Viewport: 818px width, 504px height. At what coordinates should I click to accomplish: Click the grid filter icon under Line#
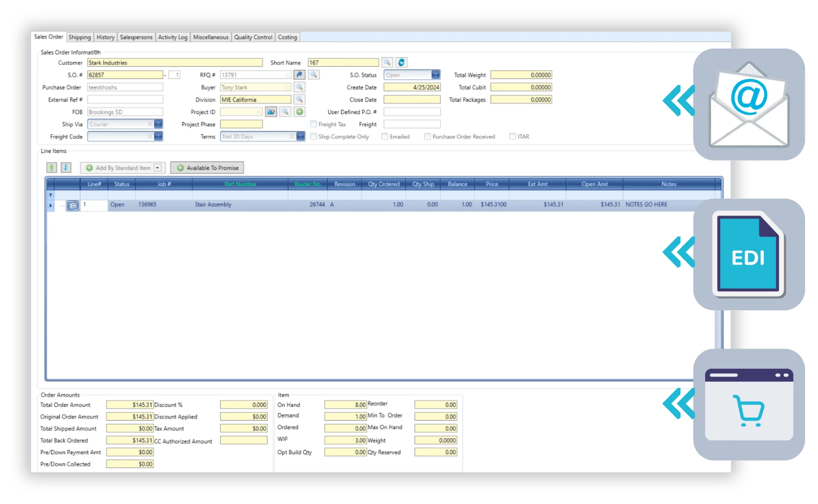coord(51,195)
